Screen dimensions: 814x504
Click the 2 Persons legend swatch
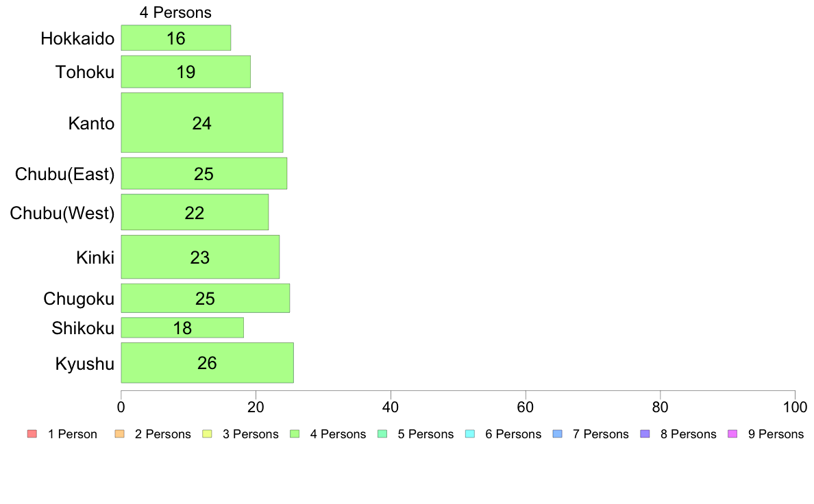pyautogui.click(x=119, y=434)
